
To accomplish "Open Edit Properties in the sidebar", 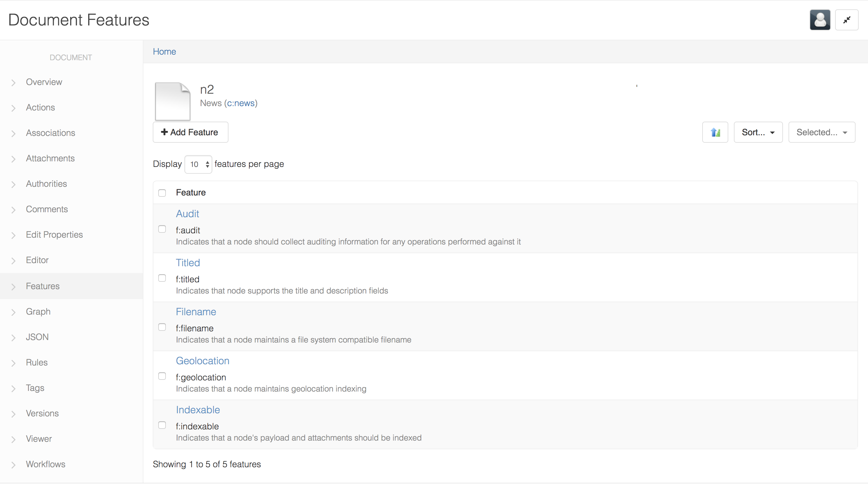I will pos(54,235).
